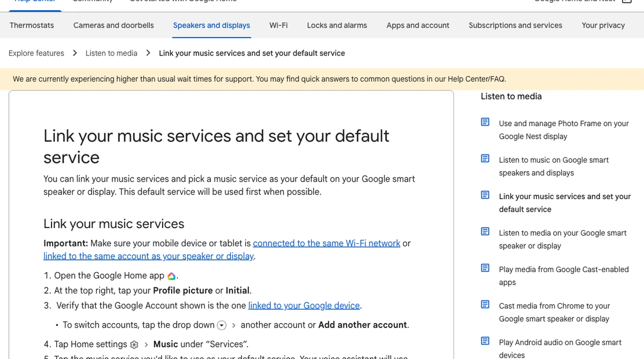Click the drop down arrow icon in switch accounts step

coord(222,325)
